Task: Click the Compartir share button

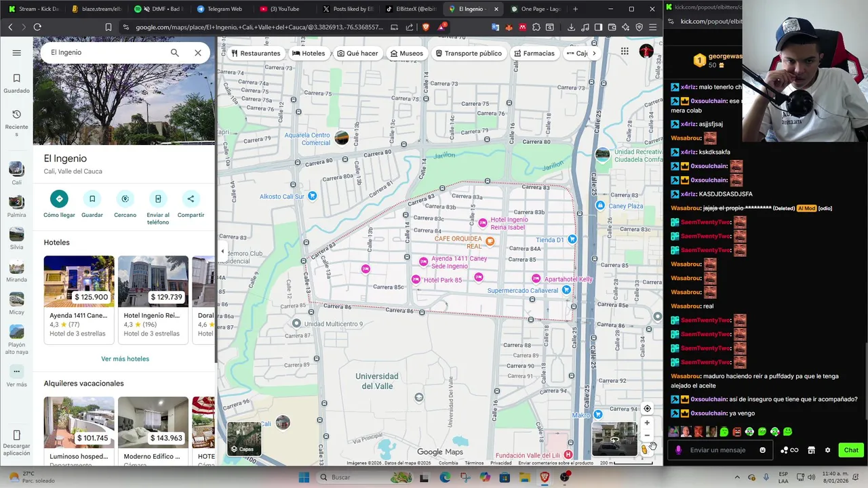Action: click(x=191, y=204)
